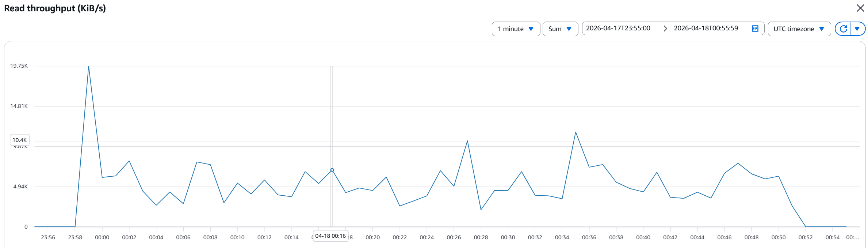Click the start time 2026-04-17T23:55:00 field

[618, 28]
